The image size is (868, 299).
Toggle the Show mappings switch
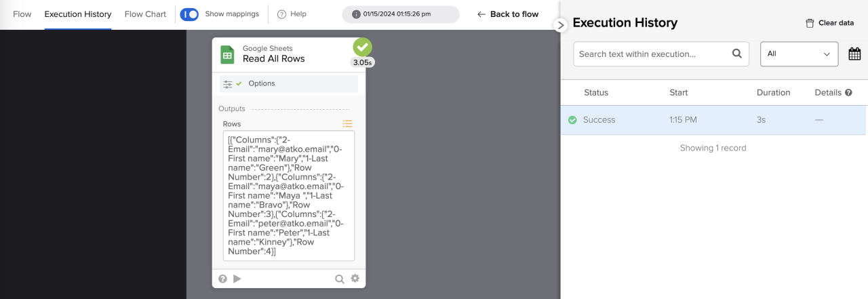click(x=189, y=14)
